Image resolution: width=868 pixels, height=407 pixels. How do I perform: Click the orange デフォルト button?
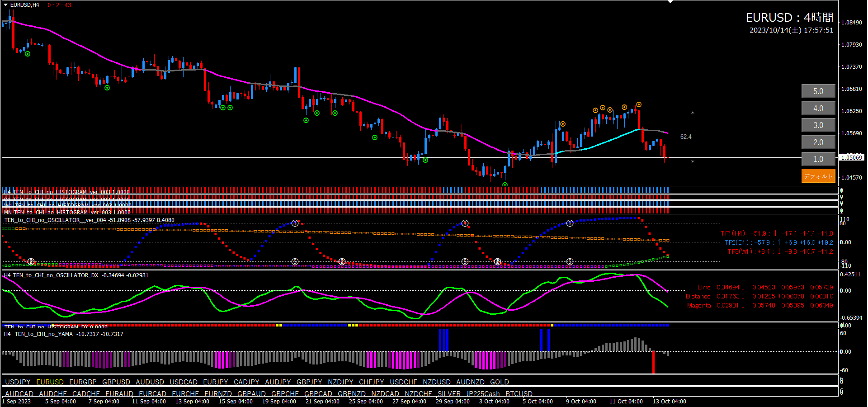pyautogui.click(x=818, y=176)
